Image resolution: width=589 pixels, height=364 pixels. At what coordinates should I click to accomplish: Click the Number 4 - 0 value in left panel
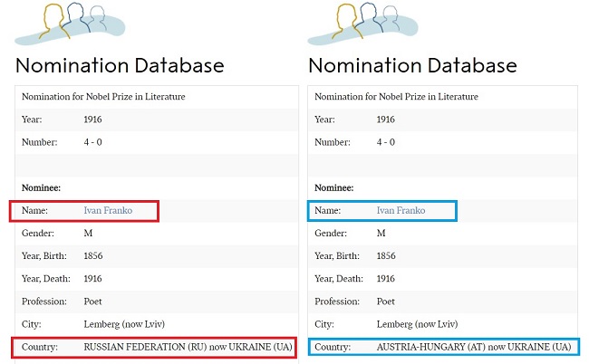pos(93,142)
